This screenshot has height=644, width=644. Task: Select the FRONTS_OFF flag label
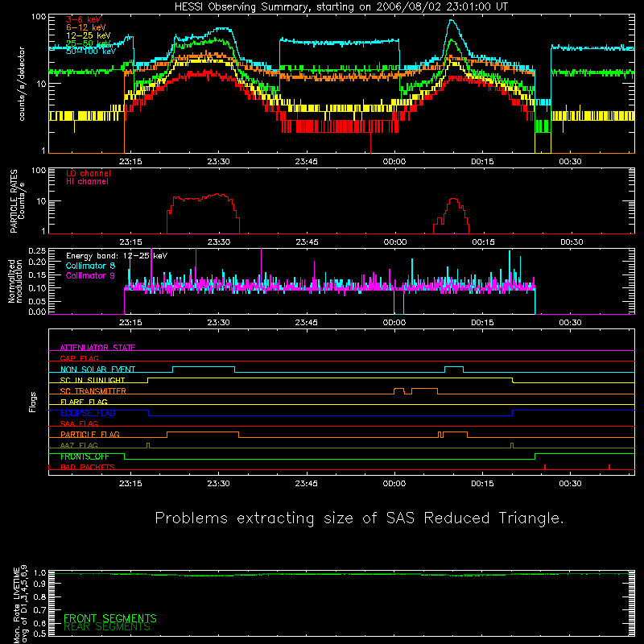[85, 456]
